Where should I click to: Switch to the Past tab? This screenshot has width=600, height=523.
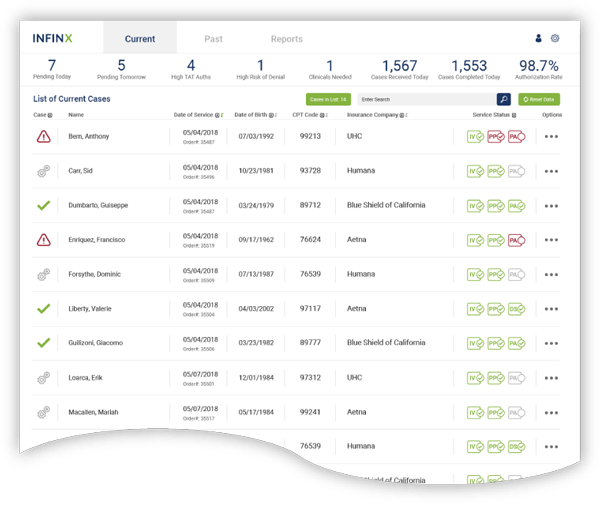tap(213, 39)
